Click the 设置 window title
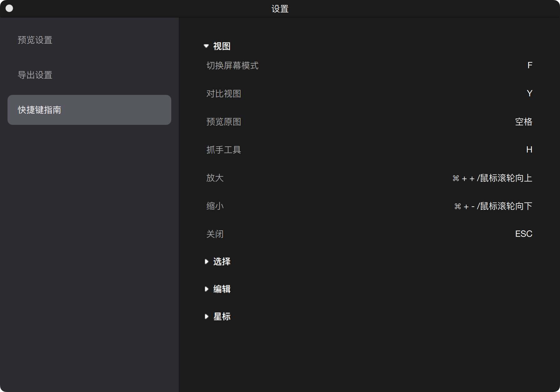Screen dimensions: 560x392 point(280,9)
